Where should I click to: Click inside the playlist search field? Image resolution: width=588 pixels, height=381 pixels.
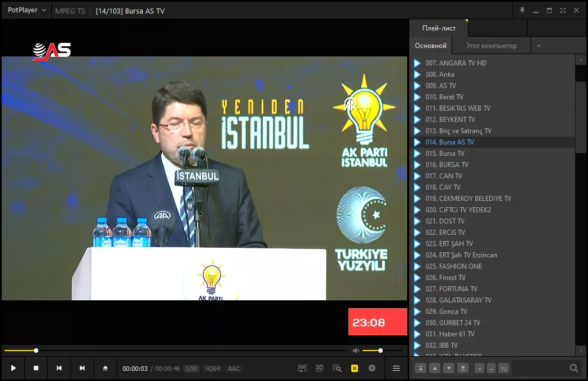click(540, 368)
